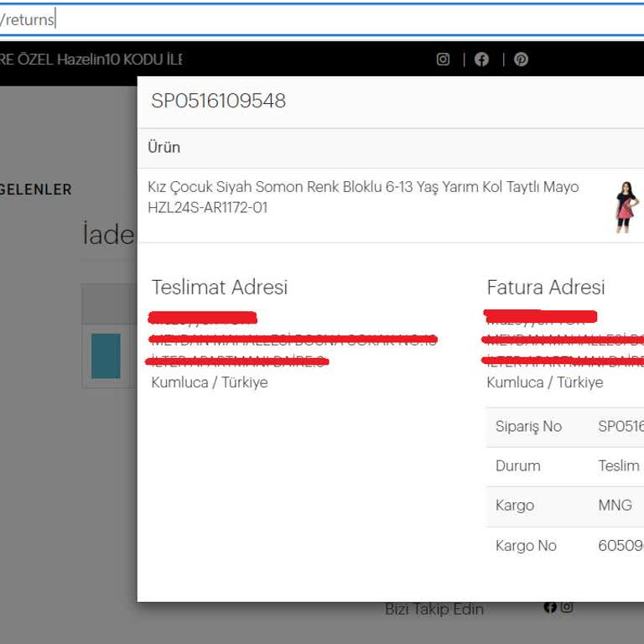Open the Instagram icon in top black bar

tap(443, 60)
